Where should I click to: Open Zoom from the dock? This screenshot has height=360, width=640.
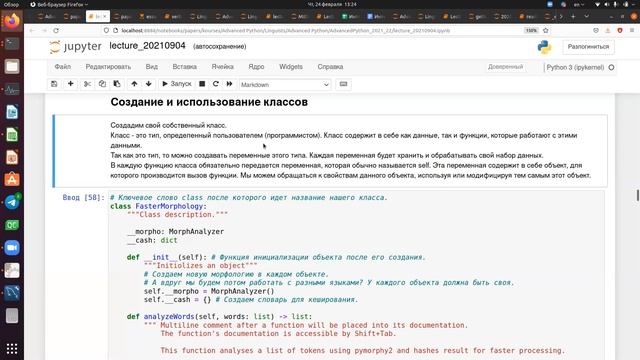pyautogui.click(x=12, y=248)
